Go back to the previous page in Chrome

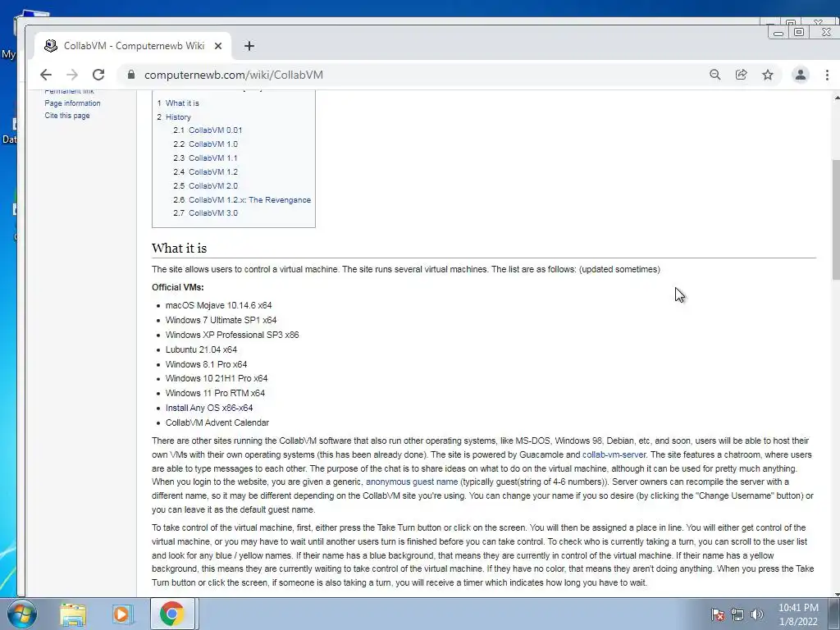point(46,75)
